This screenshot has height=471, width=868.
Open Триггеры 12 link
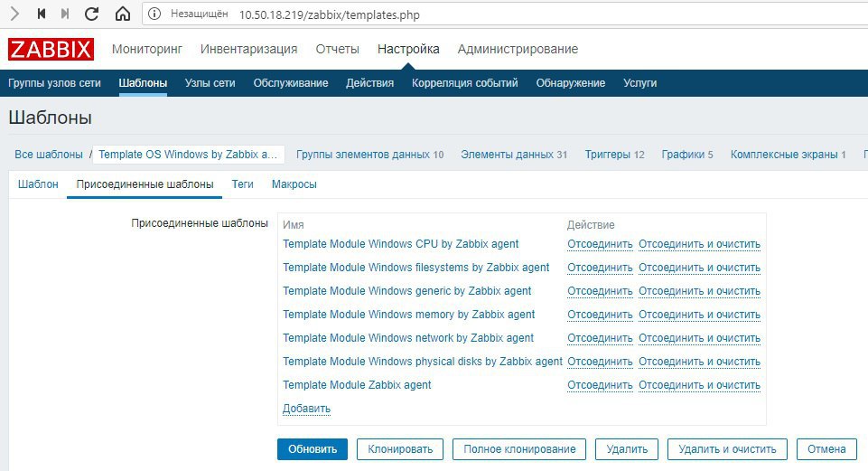pyautogui.click(x=614, y=155)
